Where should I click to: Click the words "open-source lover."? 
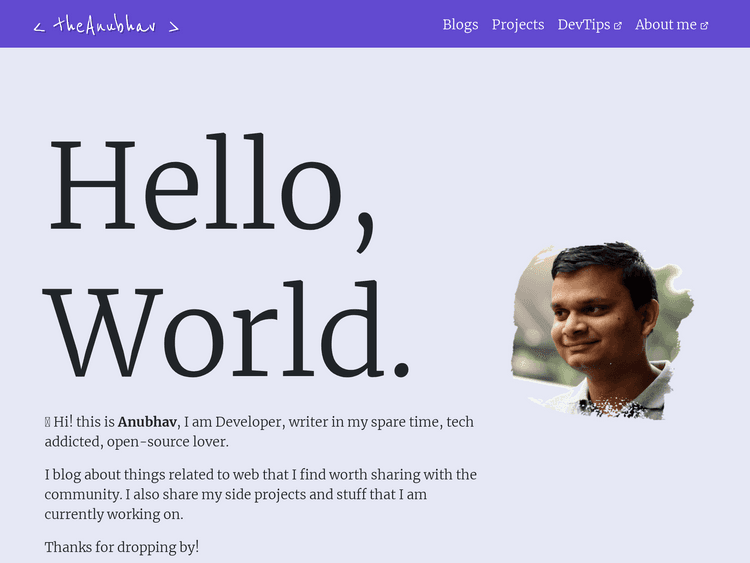(x=167, y=442)
